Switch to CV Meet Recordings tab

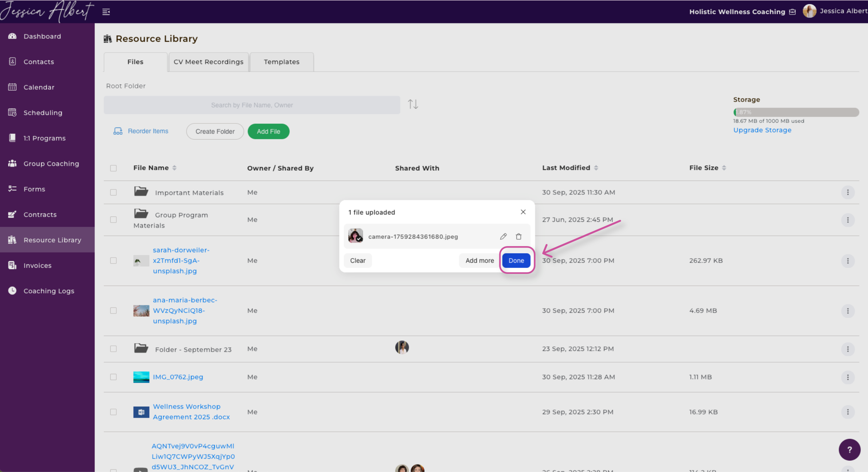[x=208, y=62]
